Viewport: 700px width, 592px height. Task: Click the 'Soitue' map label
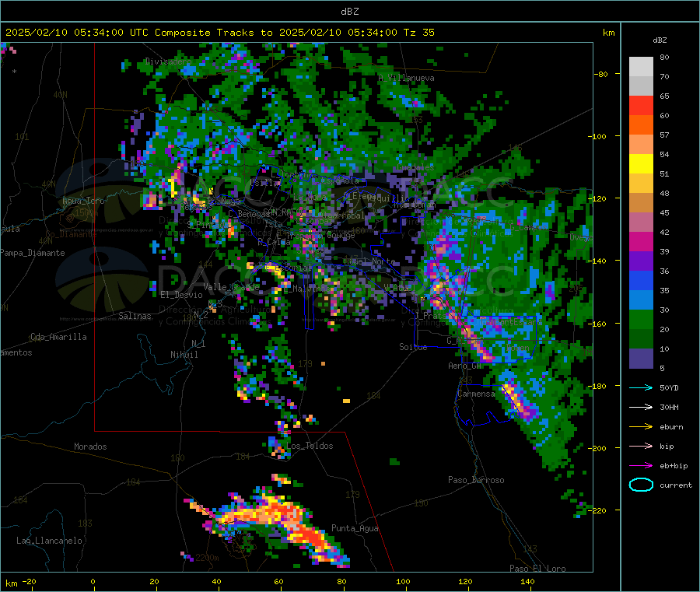413,347
